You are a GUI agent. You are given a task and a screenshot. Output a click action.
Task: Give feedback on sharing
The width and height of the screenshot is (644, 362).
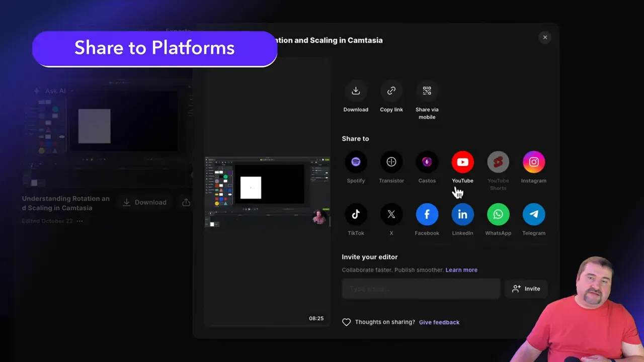click(x=439, y=322)
